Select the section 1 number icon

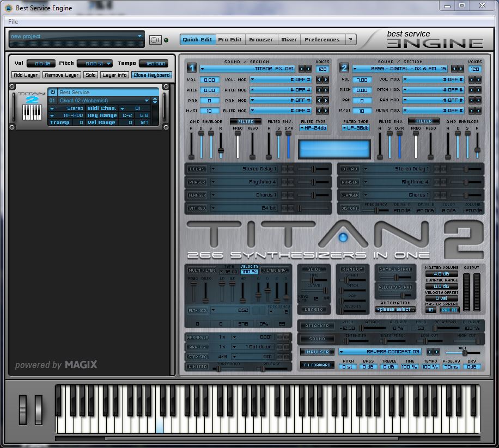(x=192, y=68)
